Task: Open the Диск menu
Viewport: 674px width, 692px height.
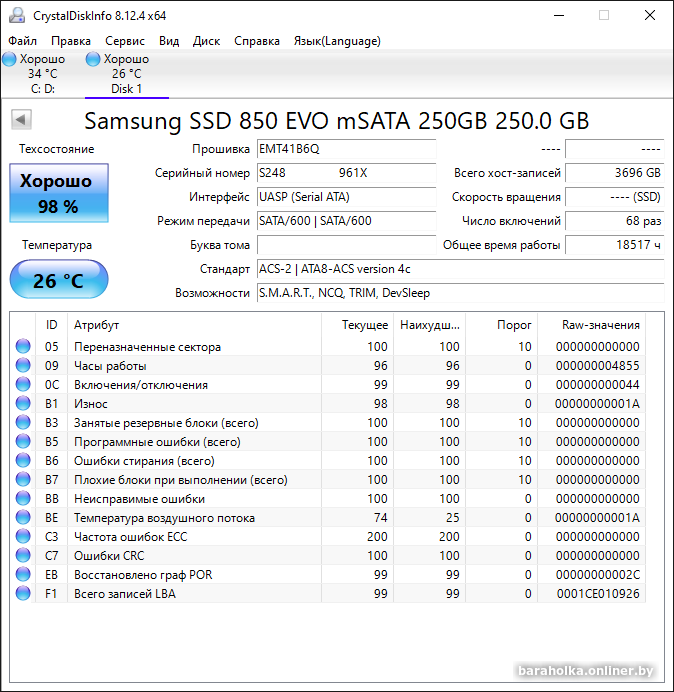Action: pyautogui.click(x=206, y=41)
